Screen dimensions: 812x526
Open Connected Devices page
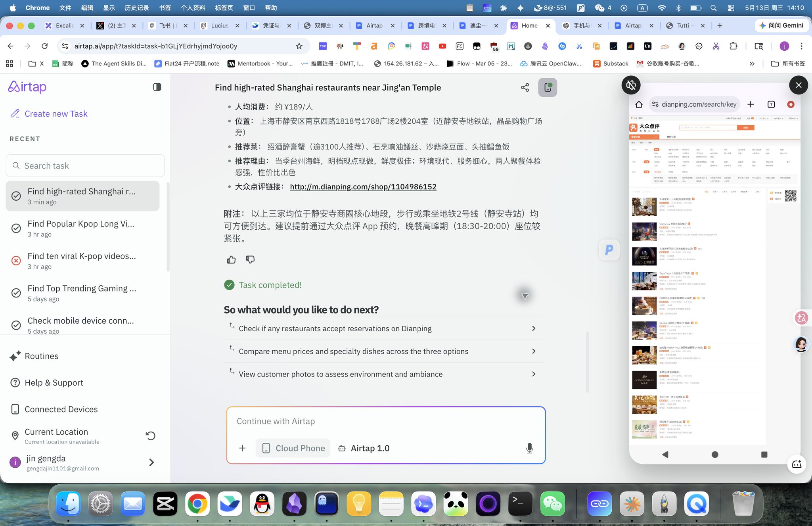[x=54, y=409]
